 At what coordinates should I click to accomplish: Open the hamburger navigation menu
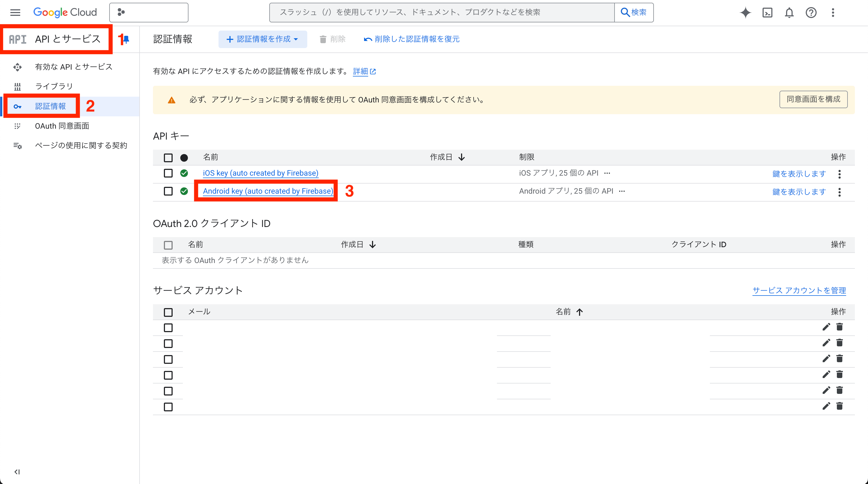coord(15,13)
